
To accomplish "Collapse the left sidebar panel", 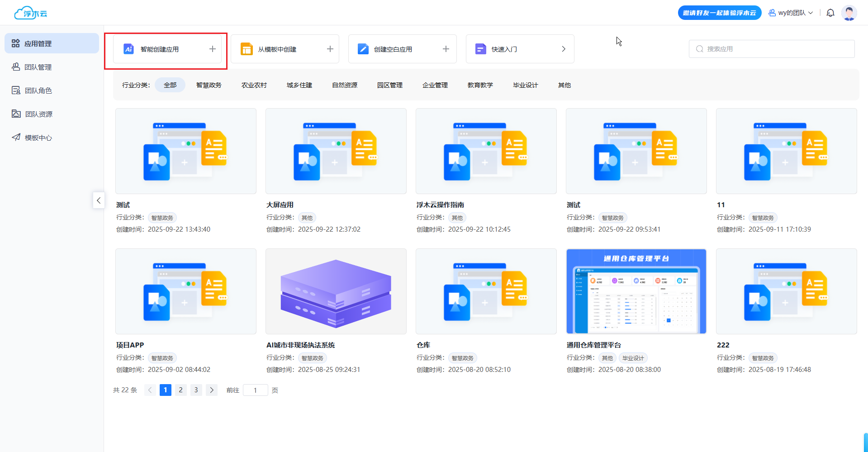I will (x=99, y=200).
